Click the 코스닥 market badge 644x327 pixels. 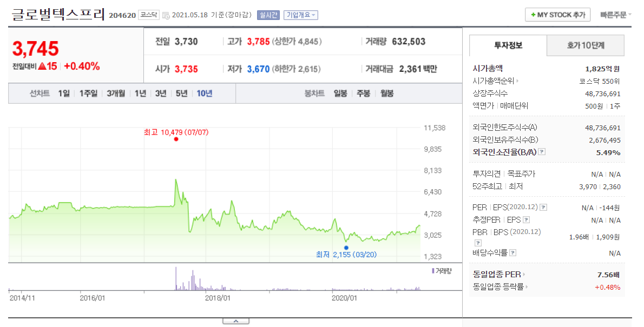coord(149,15)
